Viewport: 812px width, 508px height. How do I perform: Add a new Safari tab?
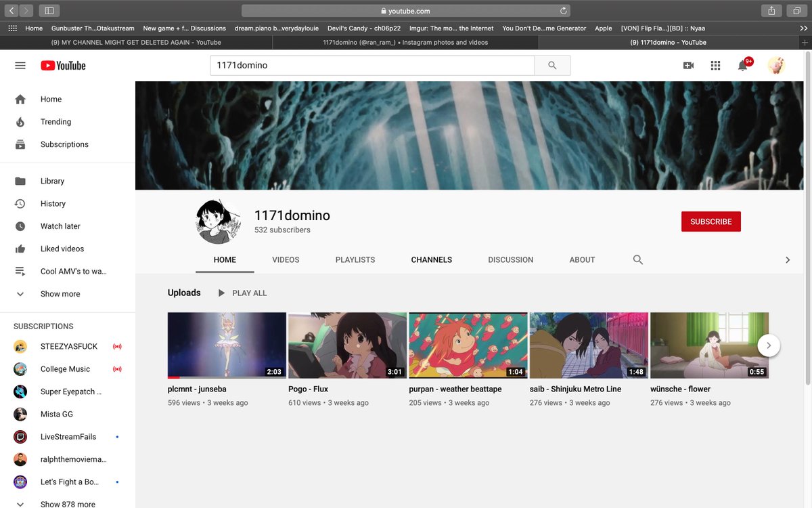click(x=805, y=42)
